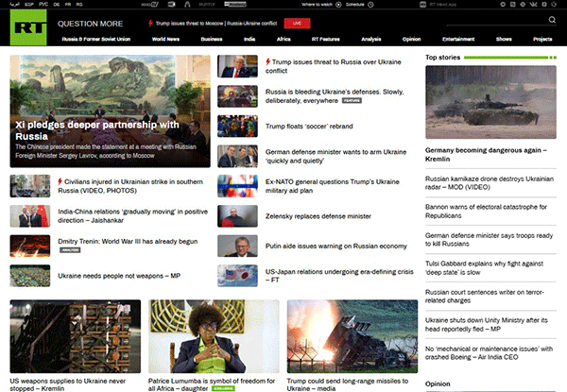Open Ukraine shuts down Unity Ministry story

[487, 324]
